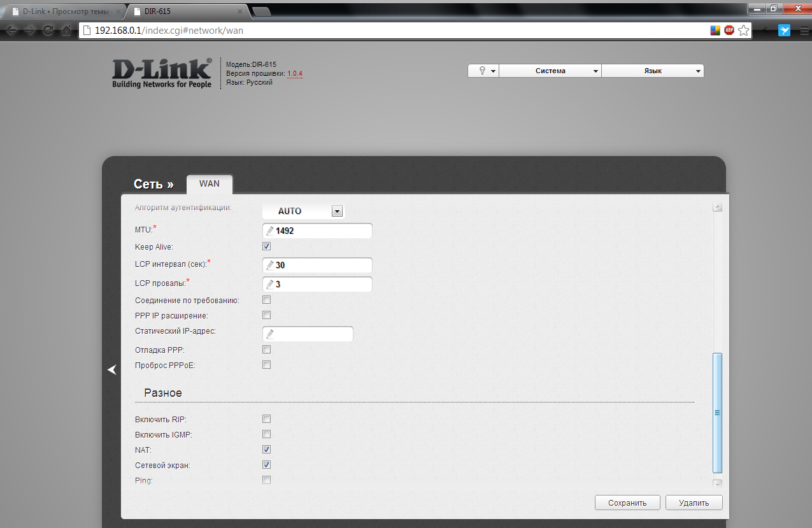Click the Удалить button
The height and width of the screenshot is (528, 812).
tap(694, 503)
